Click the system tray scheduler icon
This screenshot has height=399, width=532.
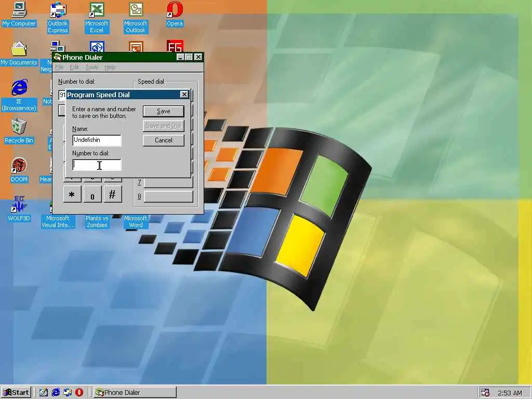pos(485,393)
